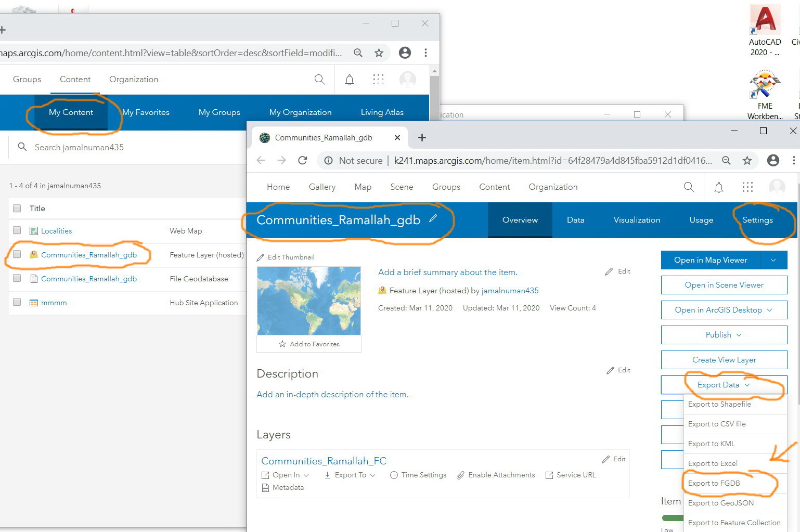
Task: Open the profile avatar in the front item page nav bar
Action: 777,187
